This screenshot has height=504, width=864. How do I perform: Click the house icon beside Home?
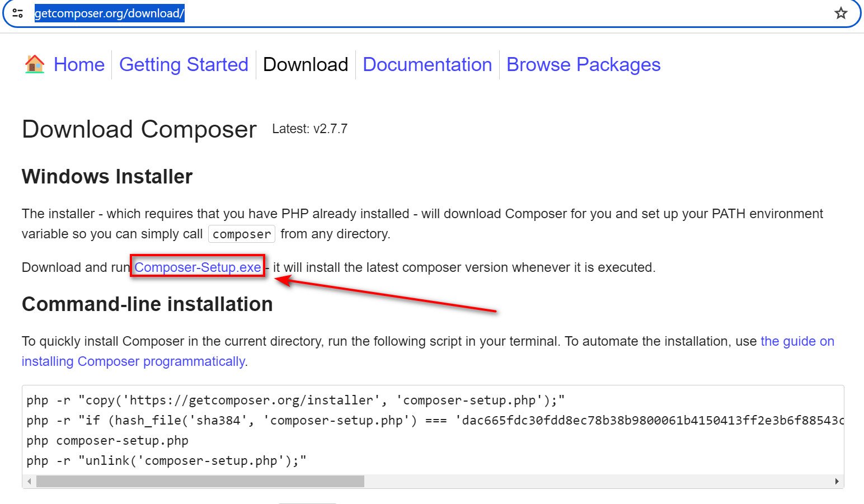click(x=34, y=64)
